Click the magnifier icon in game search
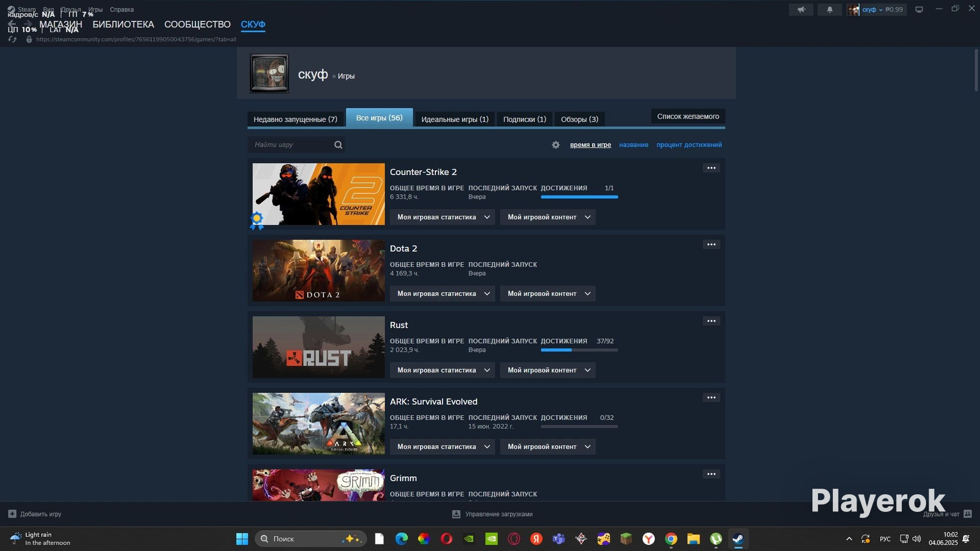Screen dimensions: 980x551 click(338, 145)
